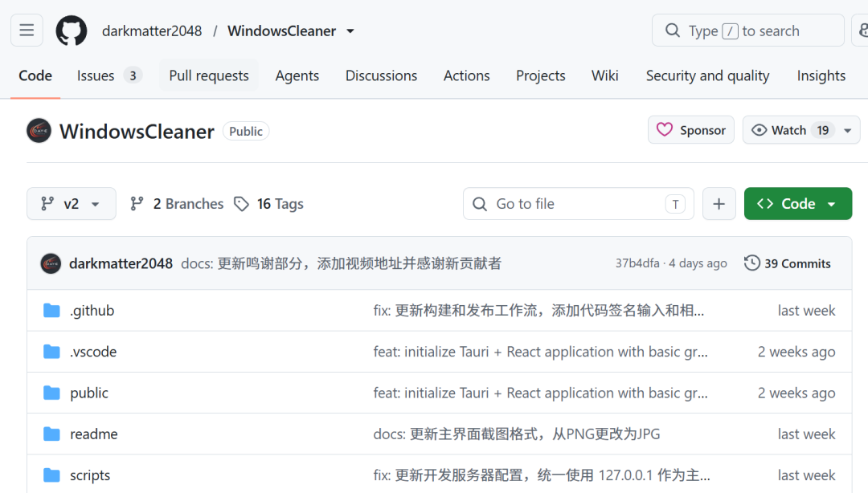This screenshot has width=868, height=493.
Task: Click the scripts folder icon
Action: pyautogui.click(x=51, y=475)
